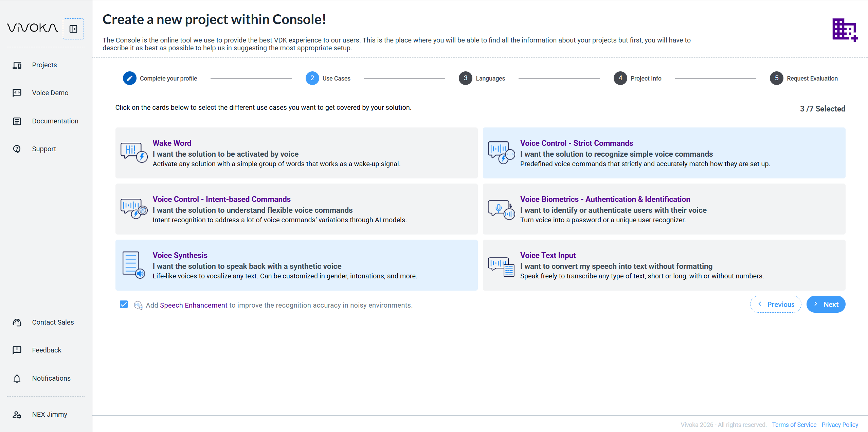Select the Wake Word use case card

[296, 153]
